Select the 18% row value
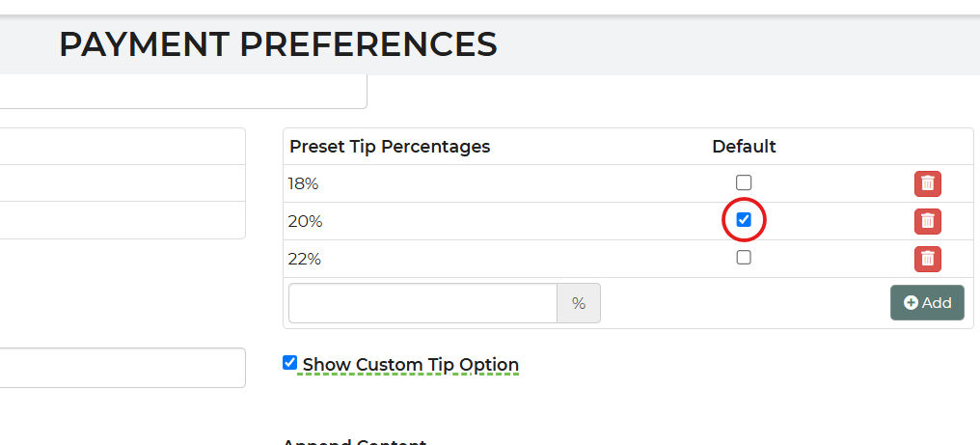 303,184
